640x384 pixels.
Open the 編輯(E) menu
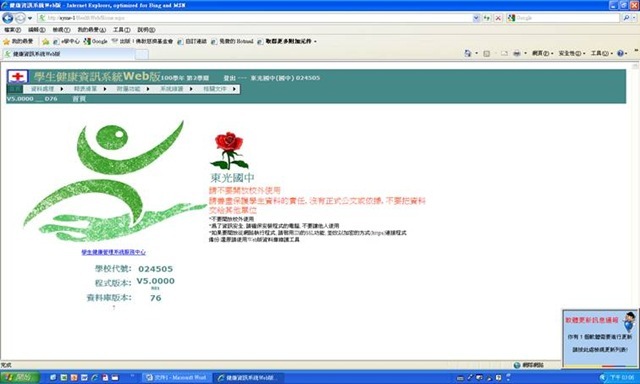pyautogui.click(x=37, y=30)
